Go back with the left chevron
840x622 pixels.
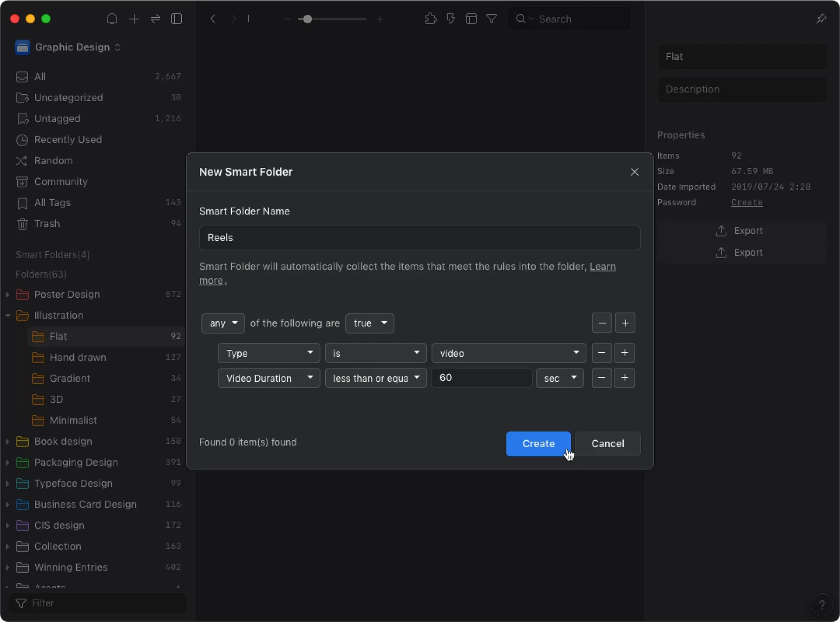tap(212, 19)
